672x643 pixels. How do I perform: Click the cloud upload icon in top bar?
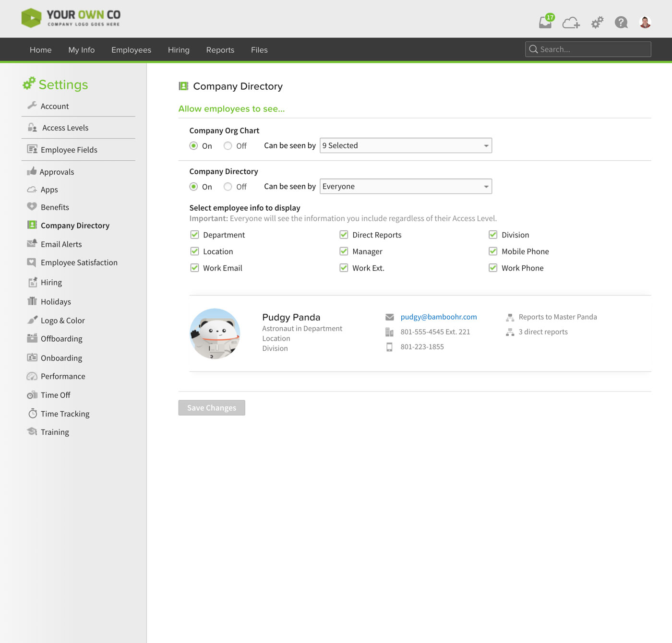pyautogui.click(x=571, y=23)
